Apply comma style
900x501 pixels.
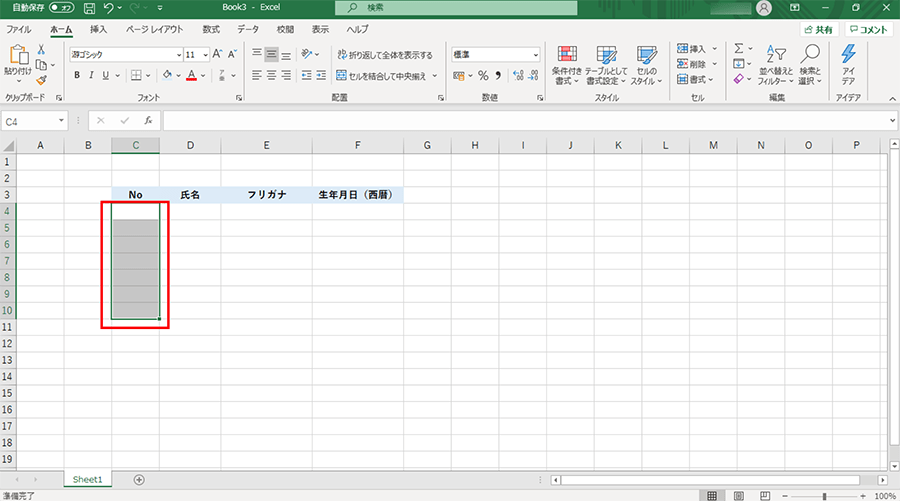[498, 75]
